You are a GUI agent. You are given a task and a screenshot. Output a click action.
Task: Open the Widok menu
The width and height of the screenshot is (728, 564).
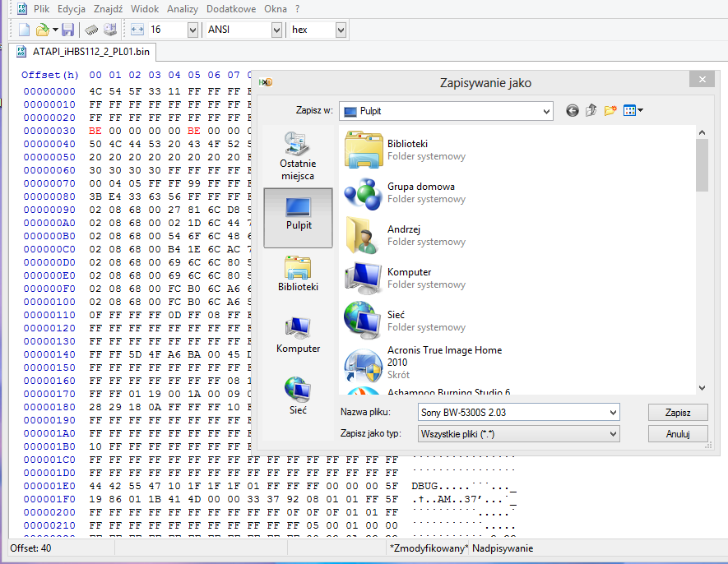click(145, 9)
